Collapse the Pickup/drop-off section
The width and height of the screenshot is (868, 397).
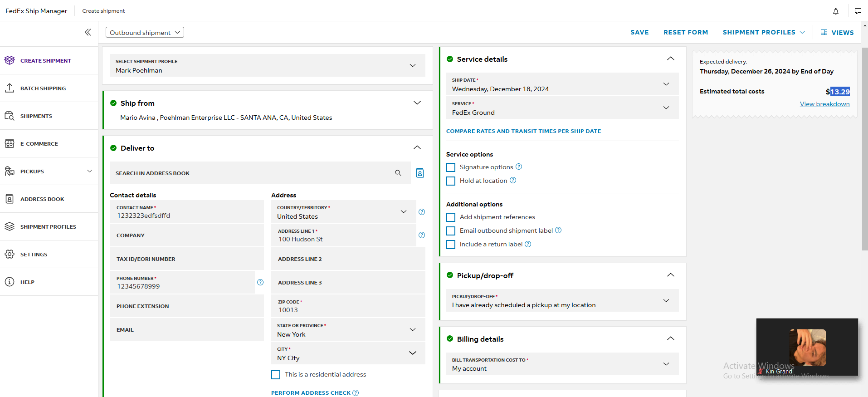click(x=671, y=275)
